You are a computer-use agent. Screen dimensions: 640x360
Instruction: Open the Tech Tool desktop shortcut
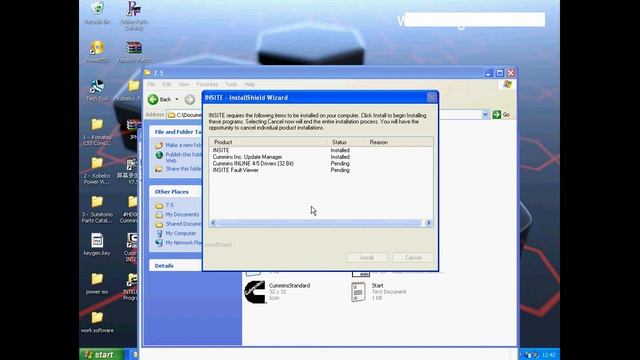point(97,90)
